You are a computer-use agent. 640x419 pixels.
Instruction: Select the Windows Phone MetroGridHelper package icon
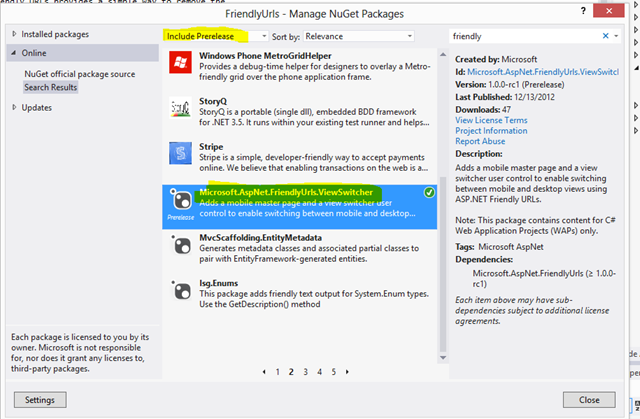pos(180,62)
